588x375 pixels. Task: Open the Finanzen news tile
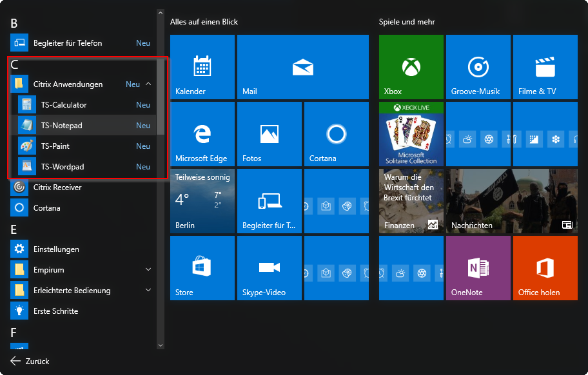[x=411, y=201]
